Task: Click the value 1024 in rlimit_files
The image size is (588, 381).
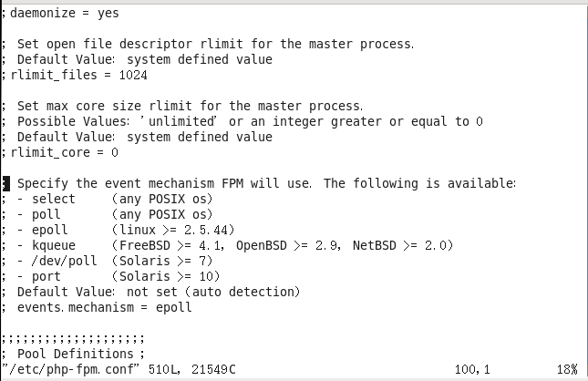Action: (x=133, y=75)
